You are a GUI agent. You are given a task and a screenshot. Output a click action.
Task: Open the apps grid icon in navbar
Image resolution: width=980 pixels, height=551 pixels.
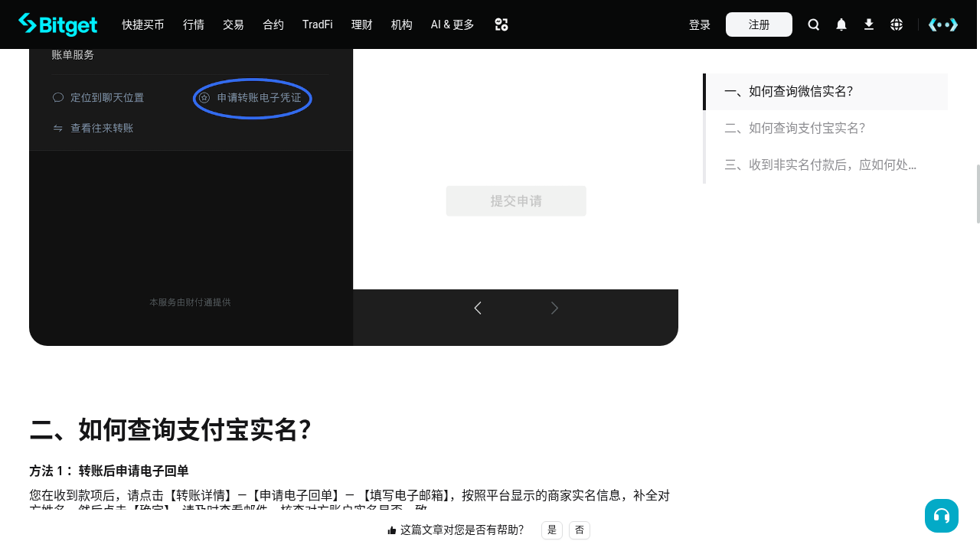tap(501, 24)
